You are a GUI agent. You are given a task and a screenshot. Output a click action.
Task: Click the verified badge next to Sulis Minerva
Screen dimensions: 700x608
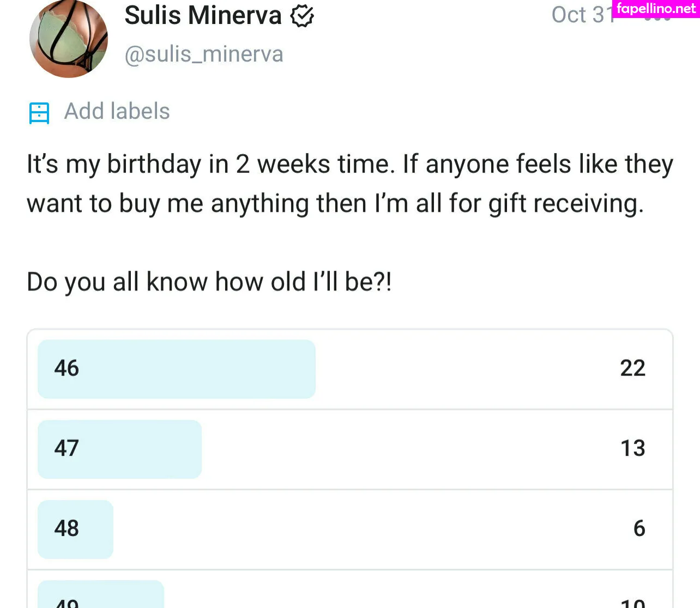click(x=302, y=16)
